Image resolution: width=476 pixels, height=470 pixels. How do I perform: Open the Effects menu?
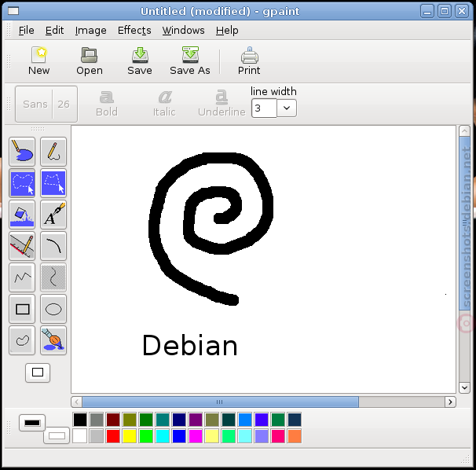tap(134, 31)
